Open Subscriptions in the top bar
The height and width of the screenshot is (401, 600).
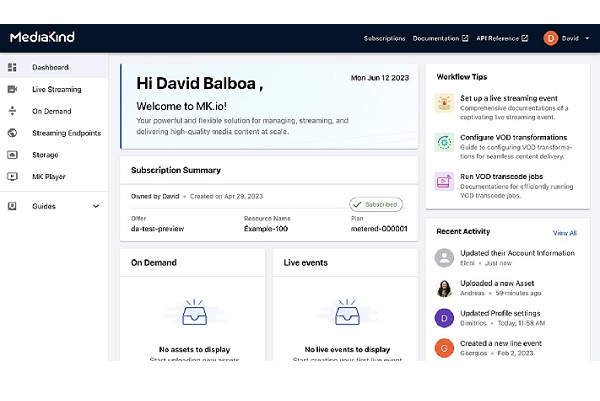pyautogui.click(x=384, y=38)
